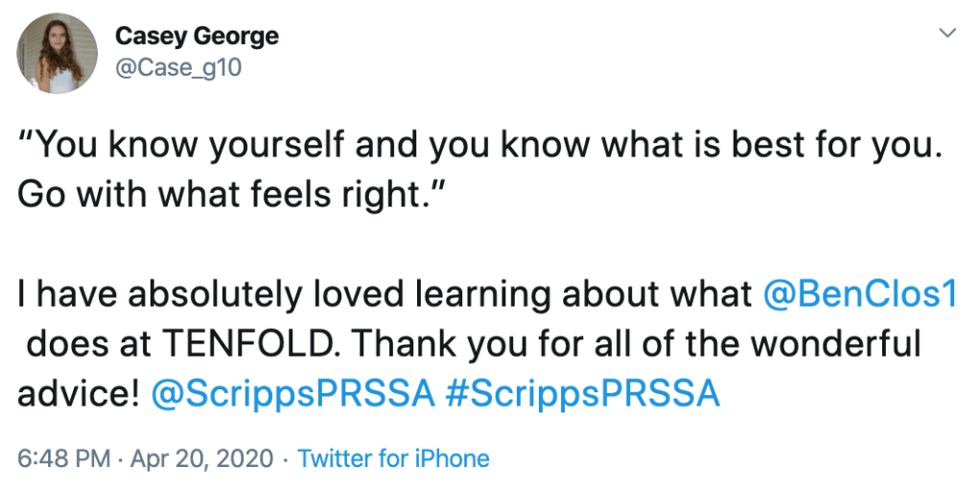Click the 6:48 PM timestamp

click(x=63, y=458)
